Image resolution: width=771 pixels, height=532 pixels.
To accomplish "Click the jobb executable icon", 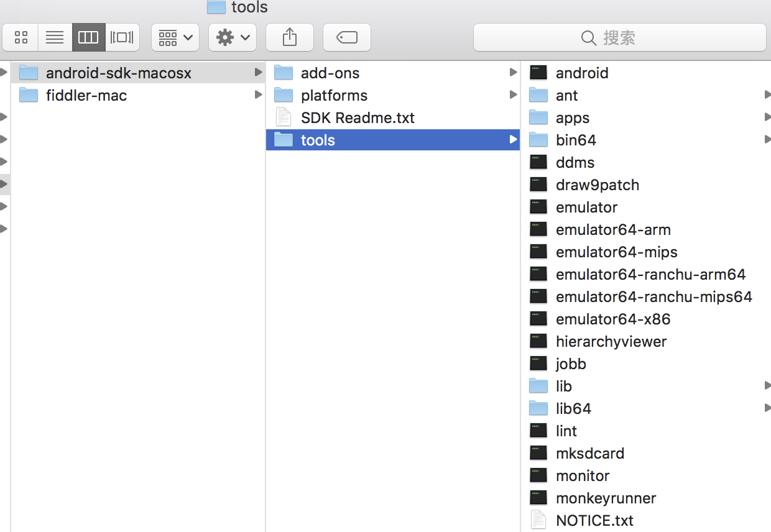I will point(538,364).
